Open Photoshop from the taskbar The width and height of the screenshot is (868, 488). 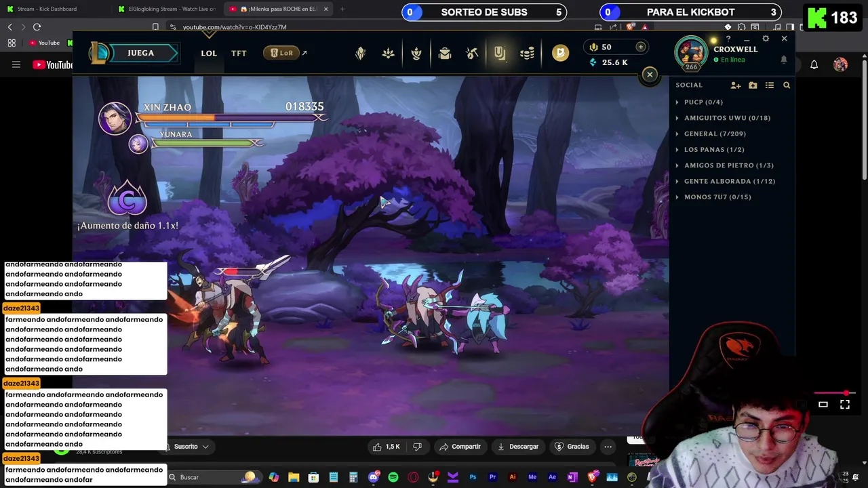(x=473, y=477)
